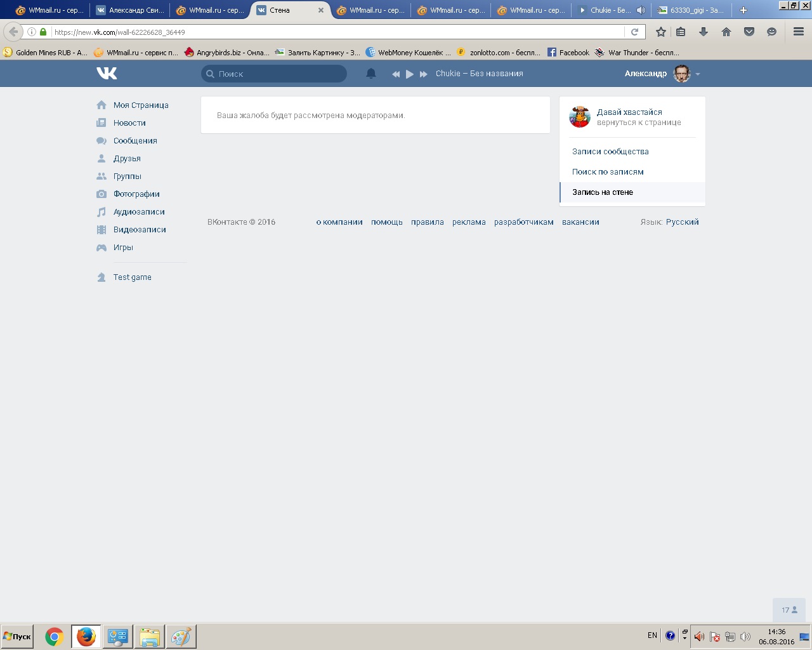Select Запись на стене
Screen dimensions: 812x650
[x=632, y=192]
